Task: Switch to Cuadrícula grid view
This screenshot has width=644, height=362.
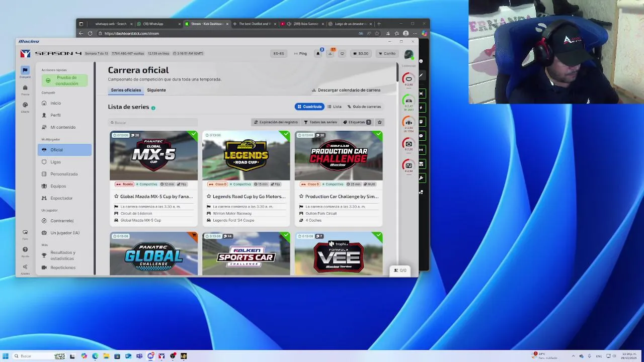Action: [309, 107]
